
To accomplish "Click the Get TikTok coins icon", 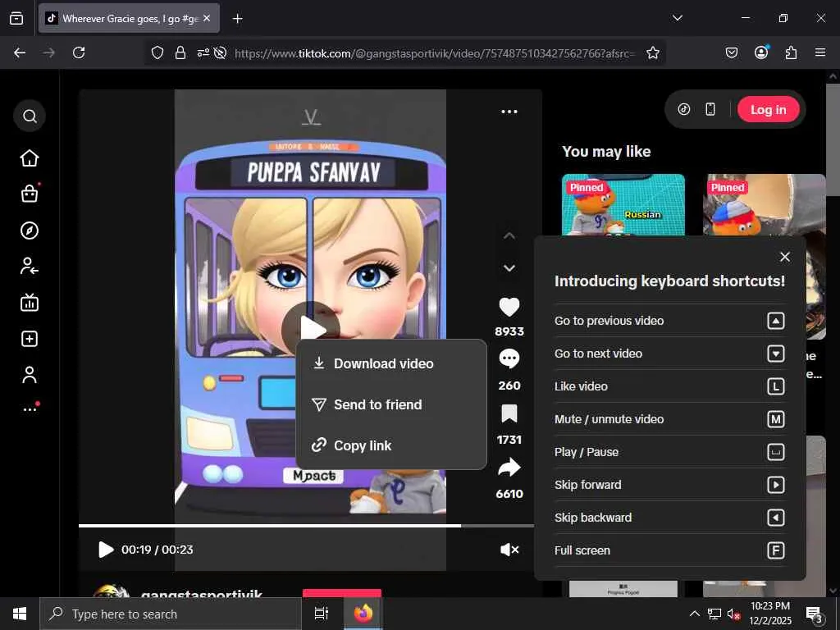I will pyautogui.click(x=684, y=109).
